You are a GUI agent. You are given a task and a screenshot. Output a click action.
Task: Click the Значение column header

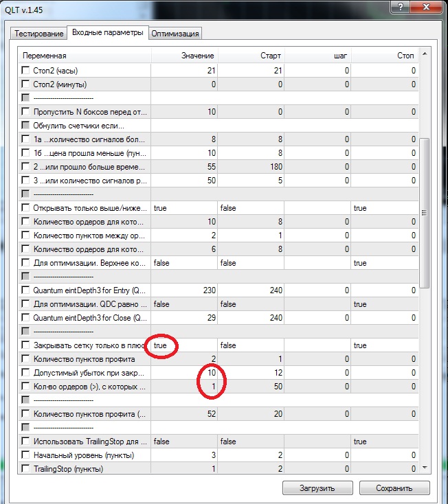[185, 56]
